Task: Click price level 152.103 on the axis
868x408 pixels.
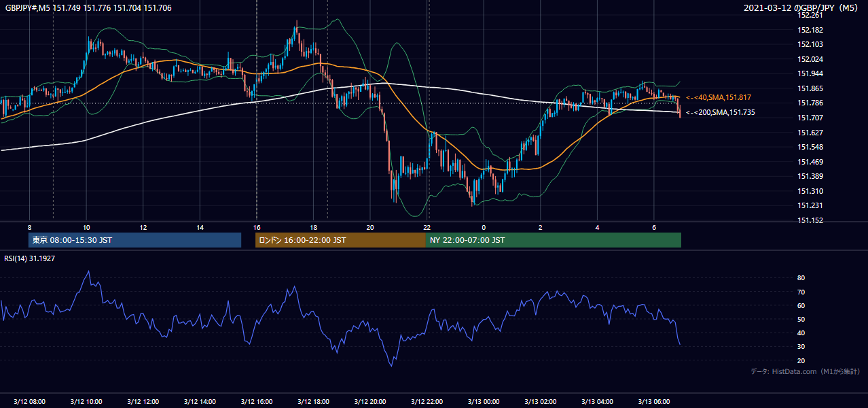Action: point(810,44)
